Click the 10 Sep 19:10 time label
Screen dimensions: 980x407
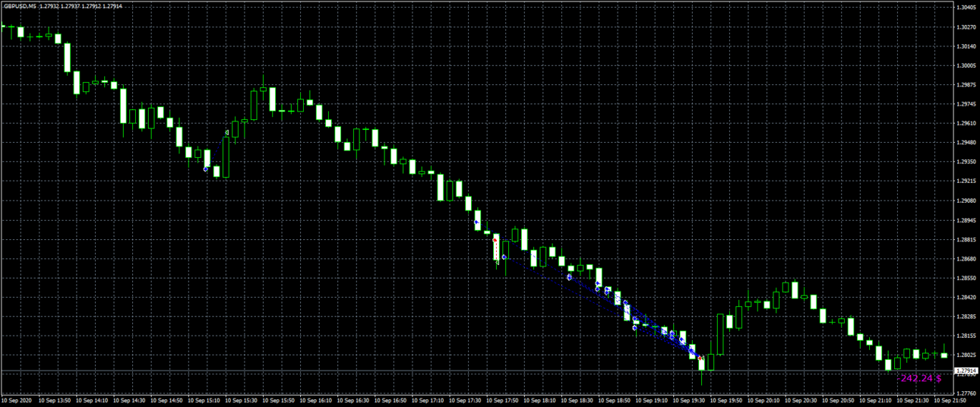click(651, 400)
